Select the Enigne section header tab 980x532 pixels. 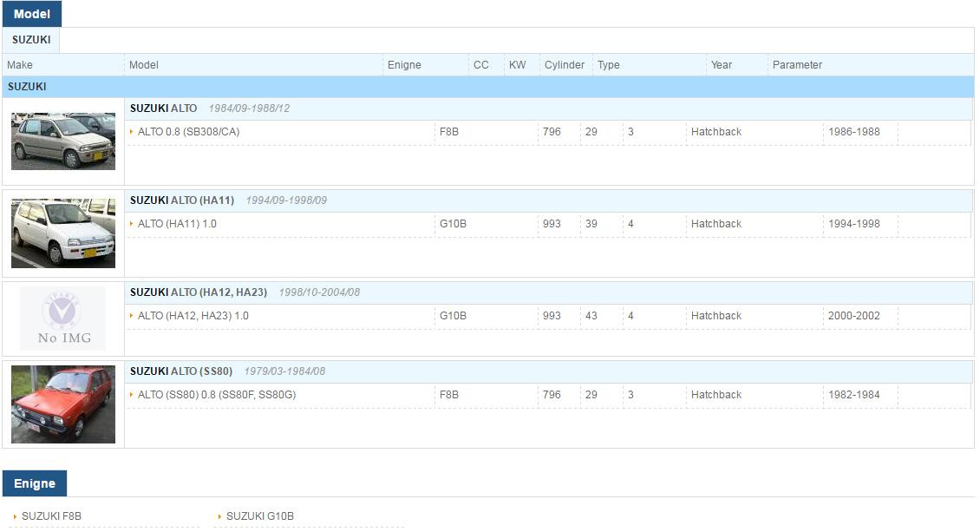point(35,483)
